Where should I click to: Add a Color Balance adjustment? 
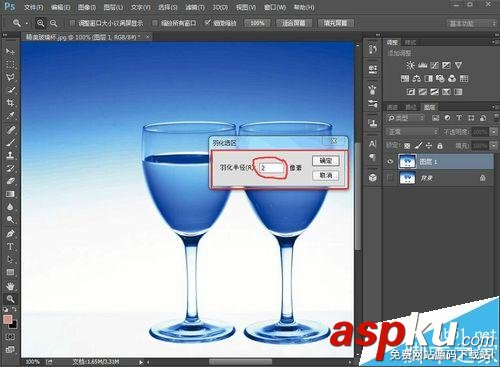coord(417,79)
